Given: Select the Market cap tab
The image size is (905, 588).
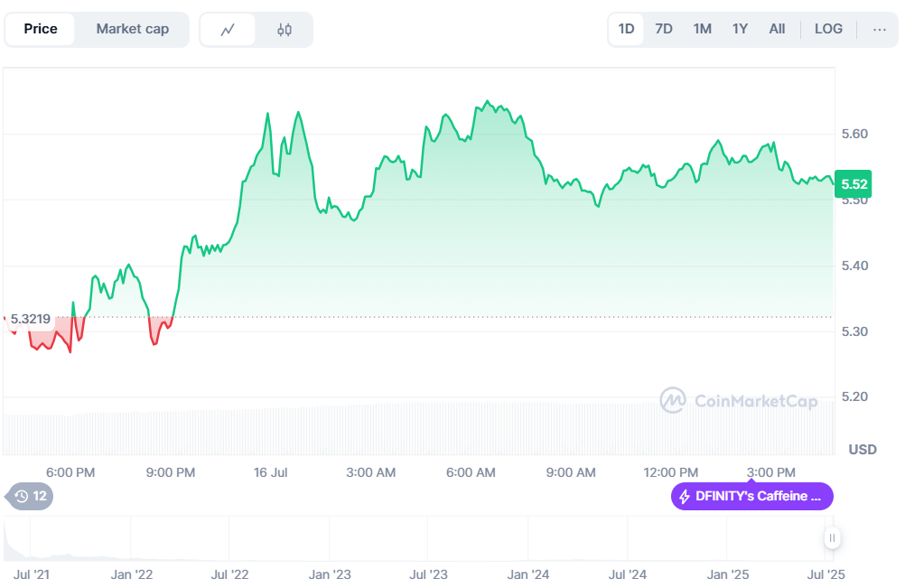Looking at the screenshot, I should (132, 29).
